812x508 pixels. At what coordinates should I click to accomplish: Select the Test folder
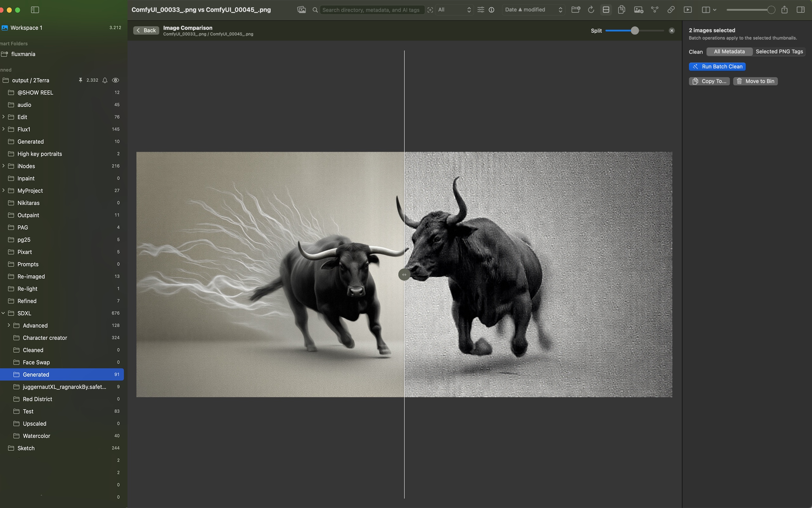[x=62, y=411]
